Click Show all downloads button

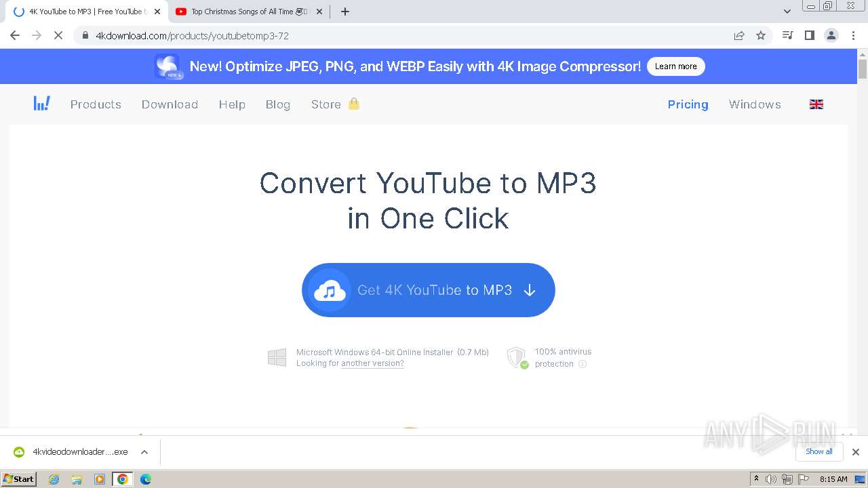pos(819,451)
